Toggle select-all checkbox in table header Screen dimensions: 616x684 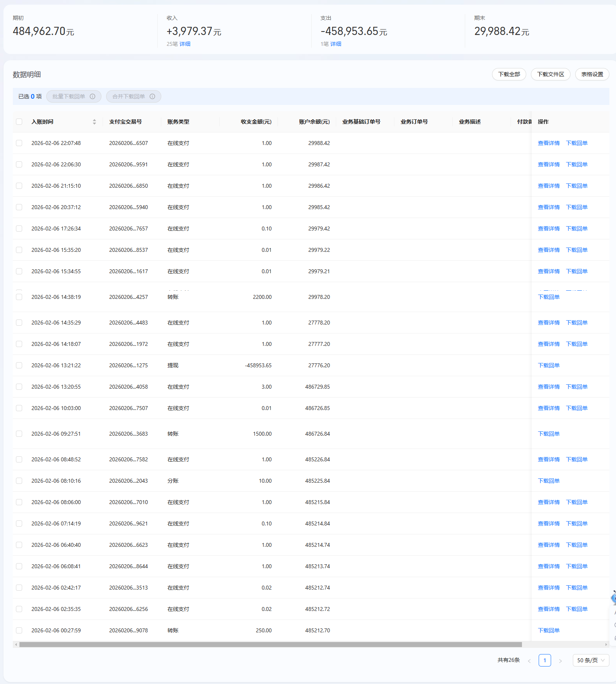pyautogui.click(x=19, y=122)
